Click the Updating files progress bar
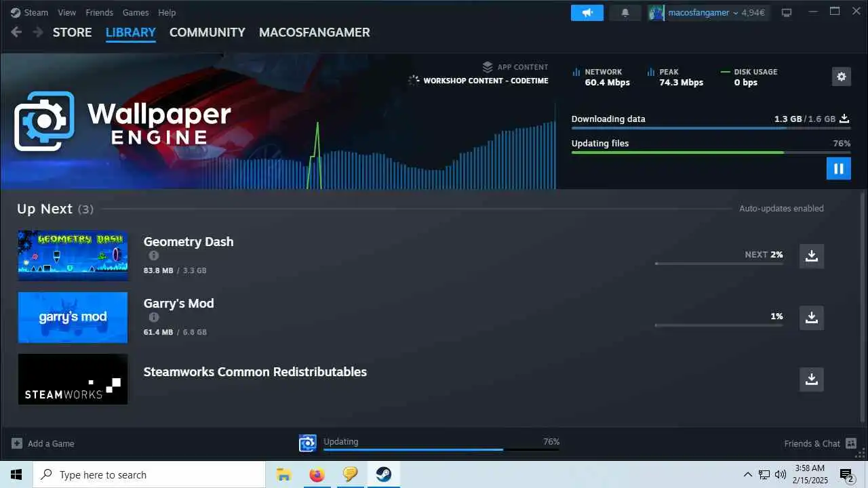868x488 pixels. click(x=711, y=152)
